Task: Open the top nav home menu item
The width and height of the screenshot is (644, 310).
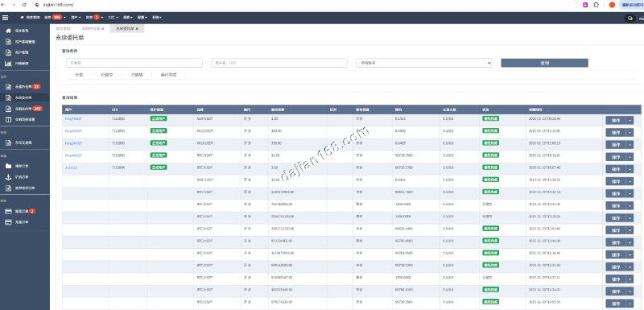Action: (x=31, y=18)
